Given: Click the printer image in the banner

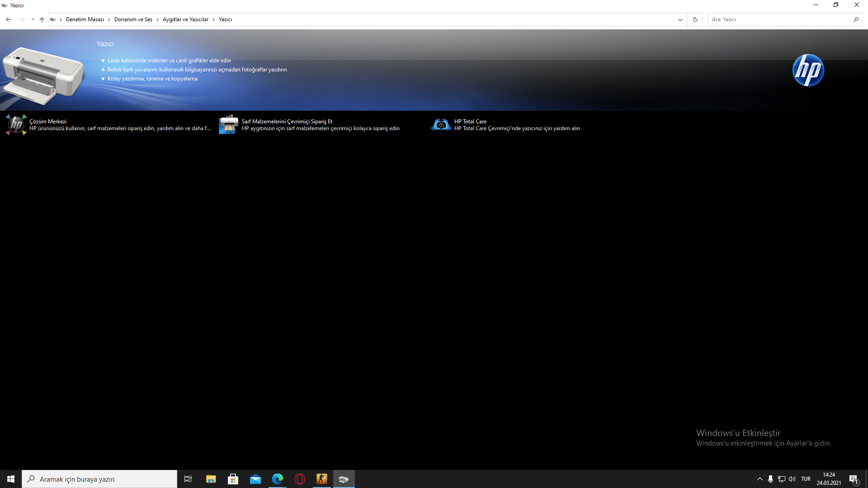Looking at the screenshot, I should [43, 75].
